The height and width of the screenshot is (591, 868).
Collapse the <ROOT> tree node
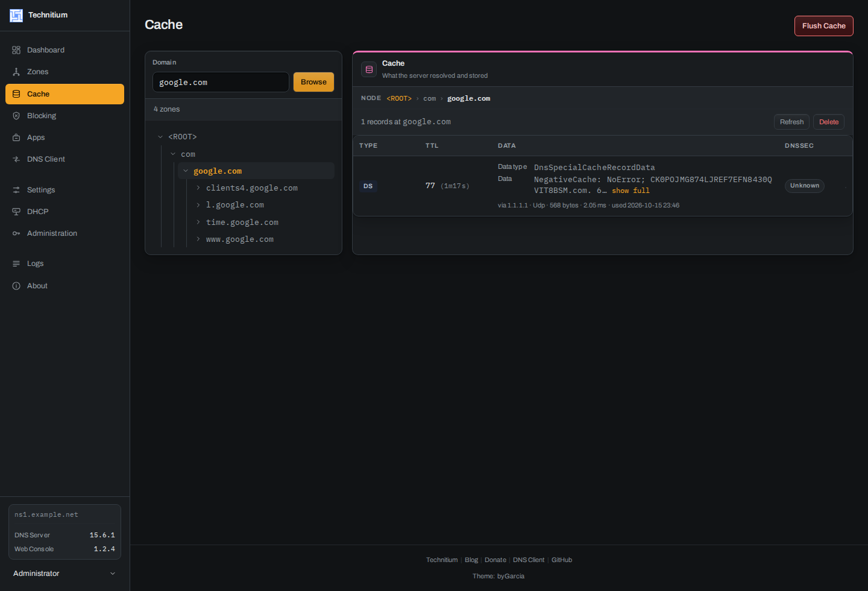[x=160, y=137]
